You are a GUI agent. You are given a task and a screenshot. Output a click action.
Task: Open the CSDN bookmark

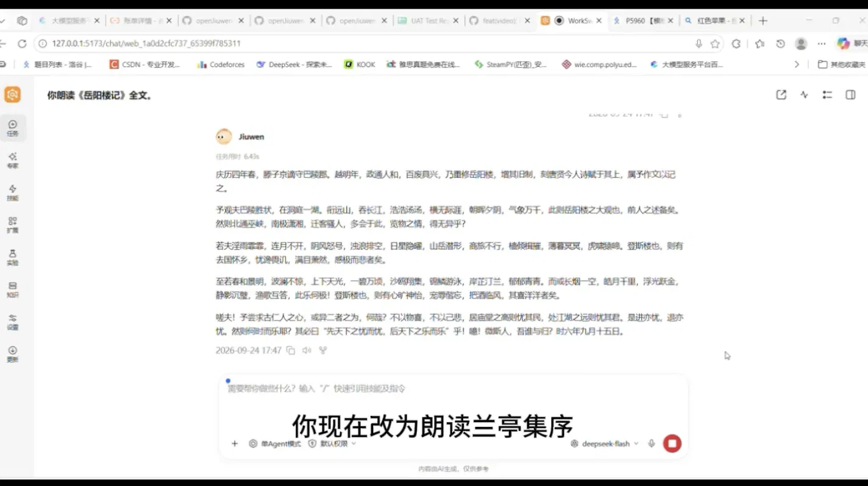(x=145, y=64)
